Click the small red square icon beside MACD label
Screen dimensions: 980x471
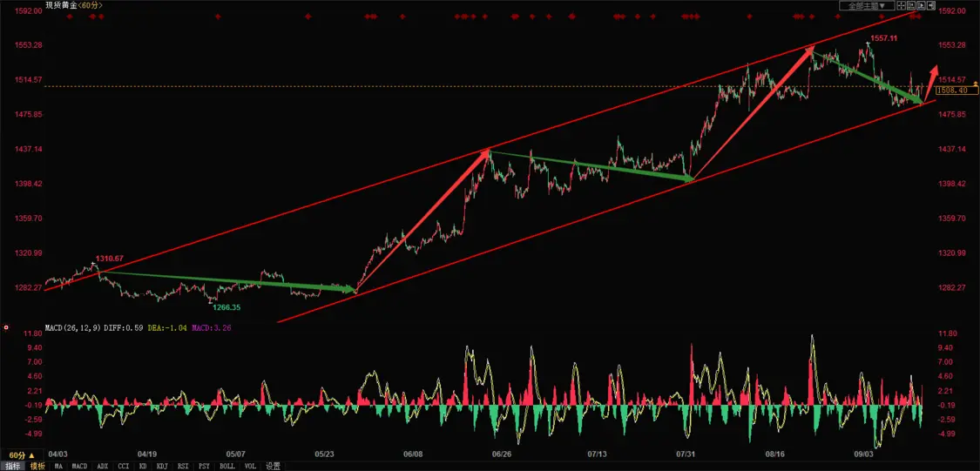pos(7,328)
